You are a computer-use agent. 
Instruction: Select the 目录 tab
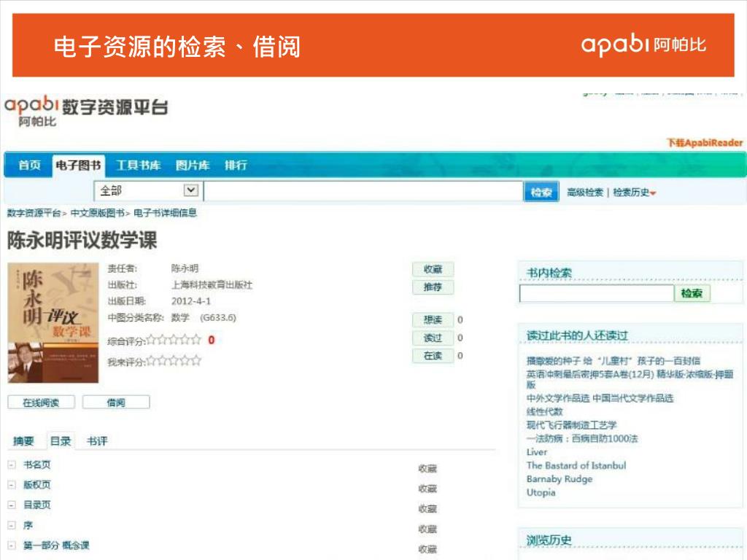click(61, 441)
